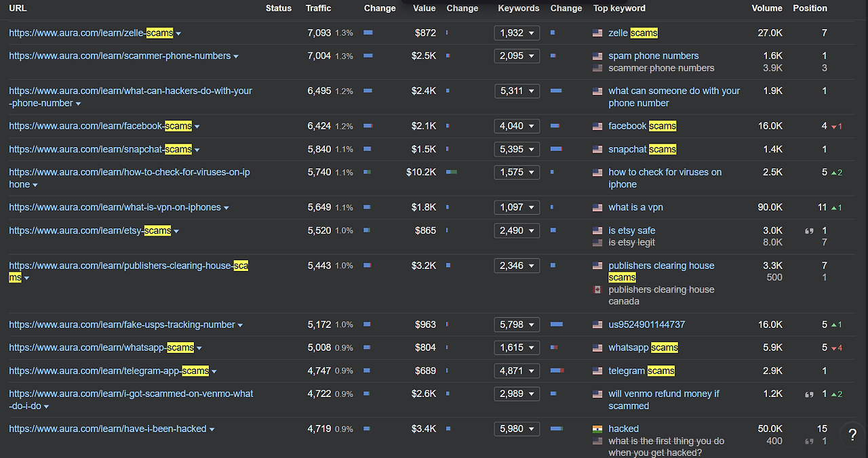
Task: Open the 2,095 keywords dropdown
Action: [x=517, y=56]
